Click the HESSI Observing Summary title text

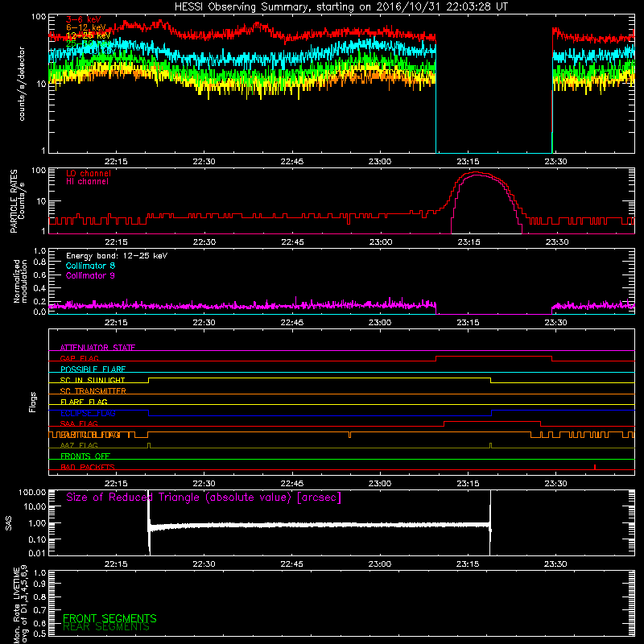pyautogui.click(x=341, y=7)
